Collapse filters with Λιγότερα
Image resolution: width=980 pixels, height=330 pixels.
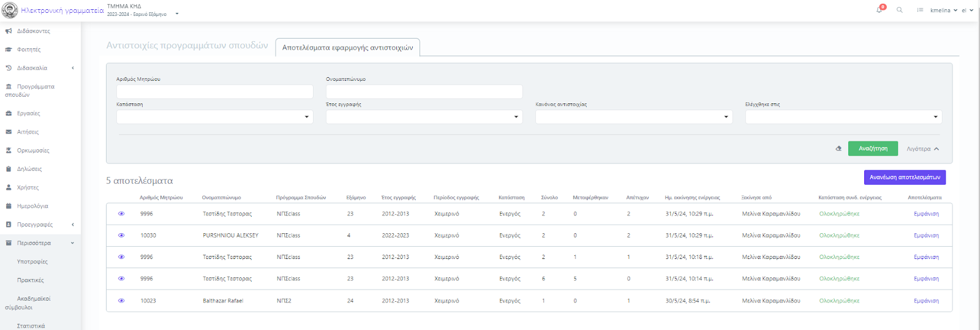(x=922, y=149)
